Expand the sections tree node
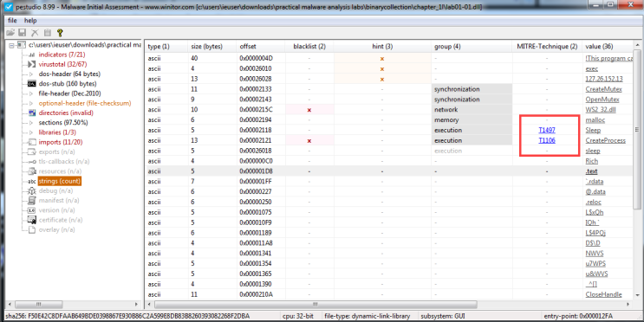Image resolution: width=644 pixels, height=322 pixels. 31,123
